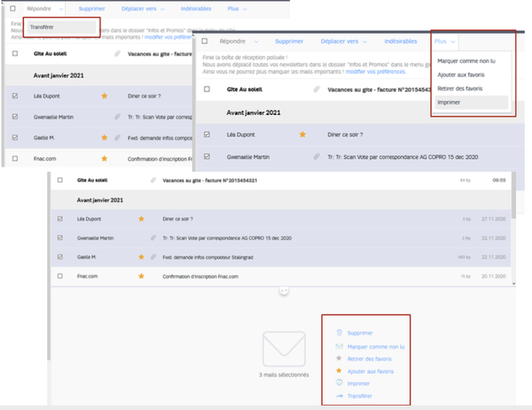The image size is (532, 410).
Task: Select Transférer under the Répondre dropdown
Action: 42,26
